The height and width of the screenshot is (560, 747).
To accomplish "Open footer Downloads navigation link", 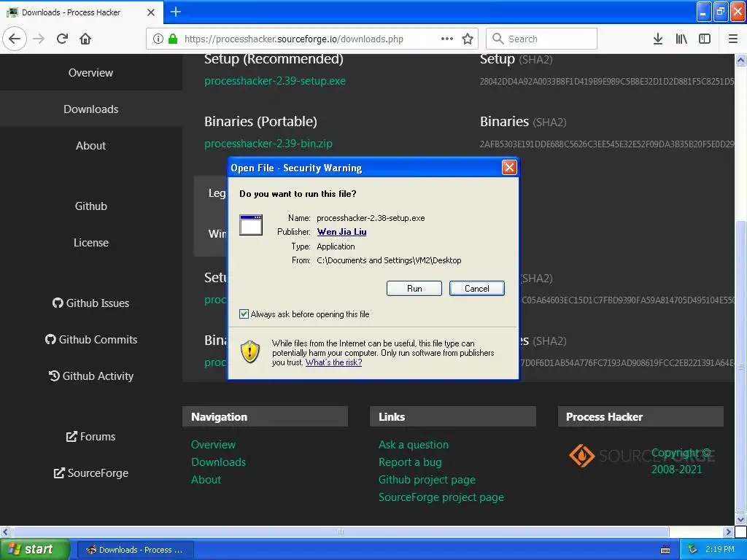I will (x=219, y=462).
